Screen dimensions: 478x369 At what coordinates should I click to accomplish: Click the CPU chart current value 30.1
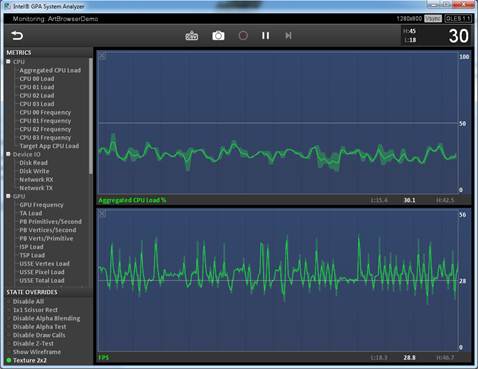tap(409, 200)
